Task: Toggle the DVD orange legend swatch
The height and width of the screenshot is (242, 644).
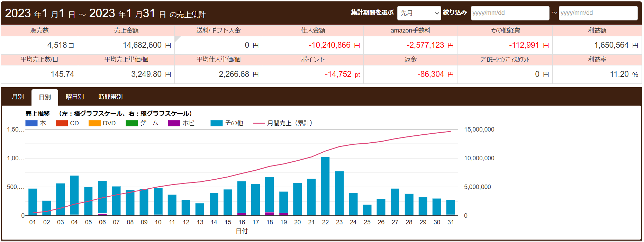Action: (94, 123)
